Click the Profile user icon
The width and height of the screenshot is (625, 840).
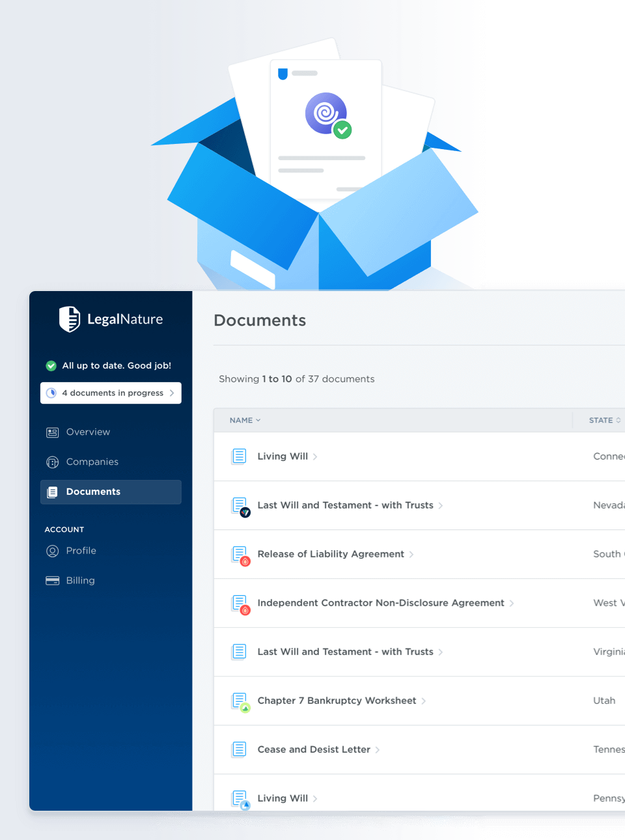(53, 552)
